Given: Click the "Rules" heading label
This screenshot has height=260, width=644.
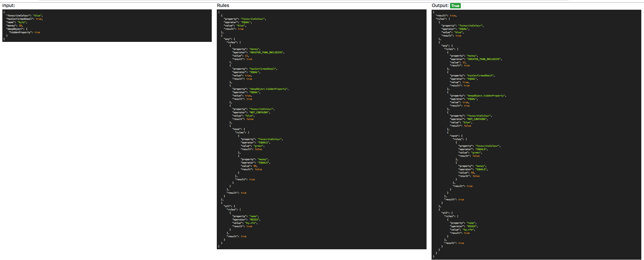Looking at the screenshot, I should pos(223,5).
